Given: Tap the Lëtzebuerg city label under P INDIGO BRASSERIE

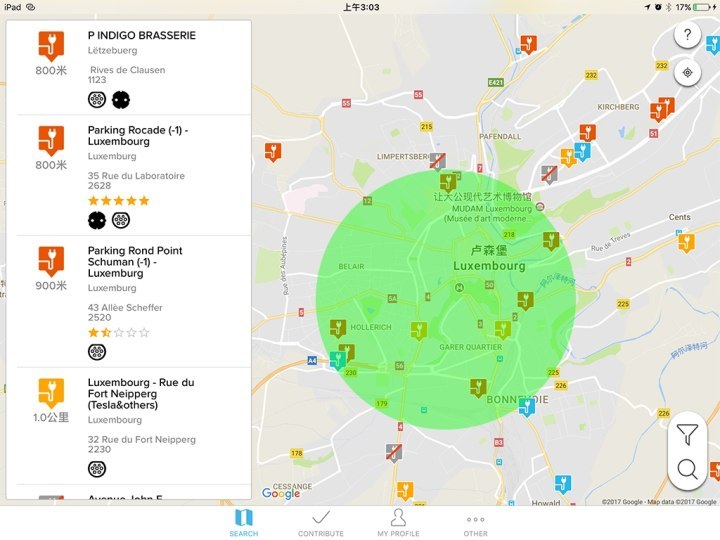Looking at the screenshot, I should tap(112, 51).
